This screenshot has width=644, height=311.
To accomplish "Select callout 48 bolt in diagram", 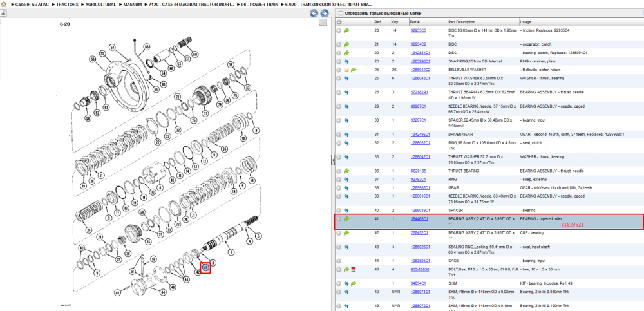I will click(x=117, y=293).
